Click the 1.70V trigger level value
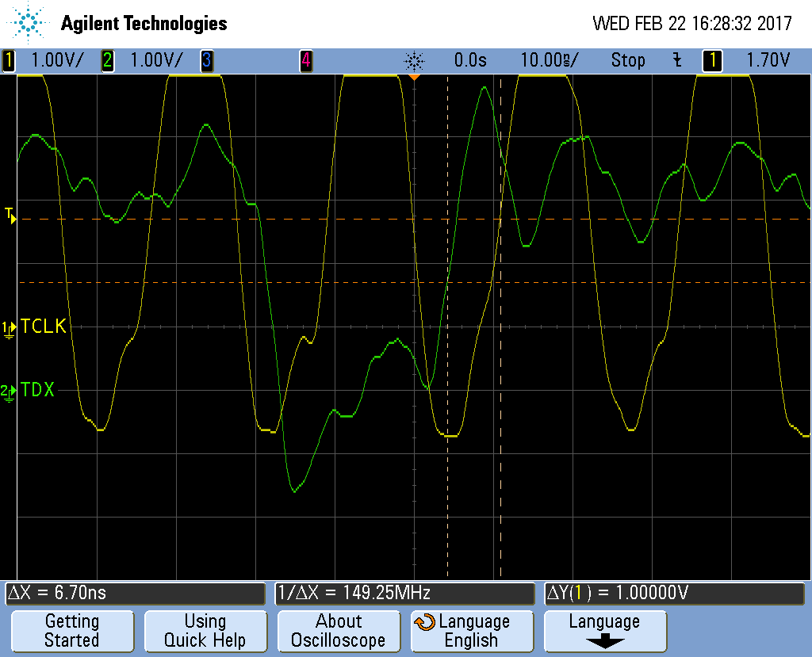The image size is (812, 657). pyautogui.click(x=767, y=60)
